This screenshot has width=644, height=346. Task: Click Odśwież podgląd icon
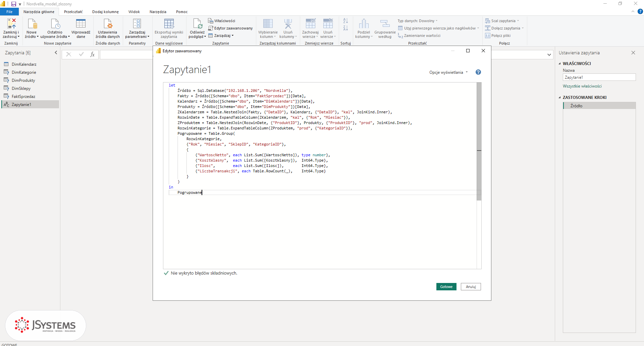(x=197, y=24)
